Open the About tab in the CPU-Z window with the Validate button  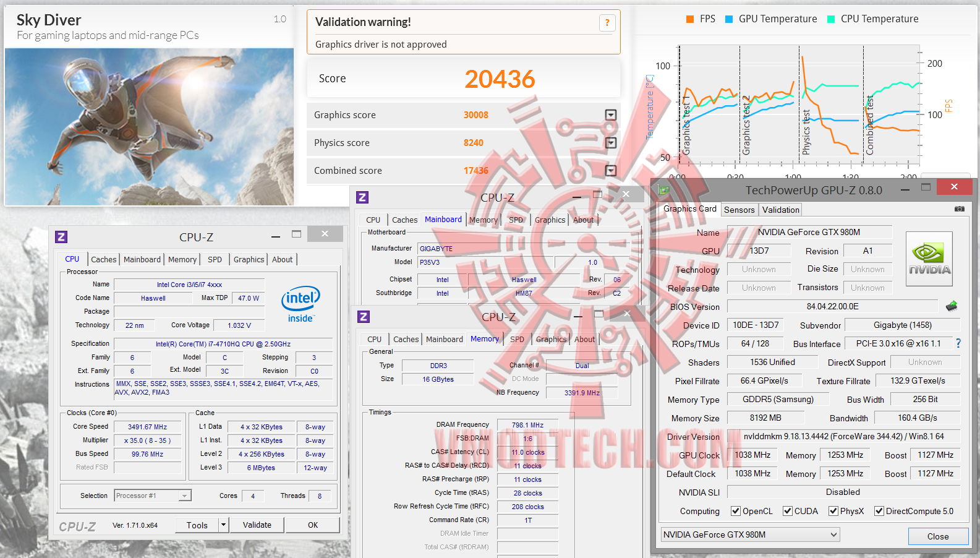click(283, 260)
